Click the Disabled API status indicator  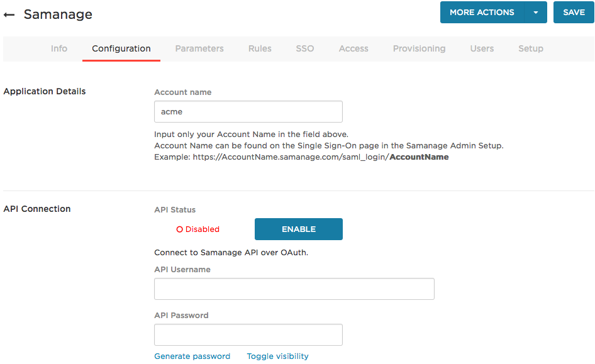pos(197,229)
